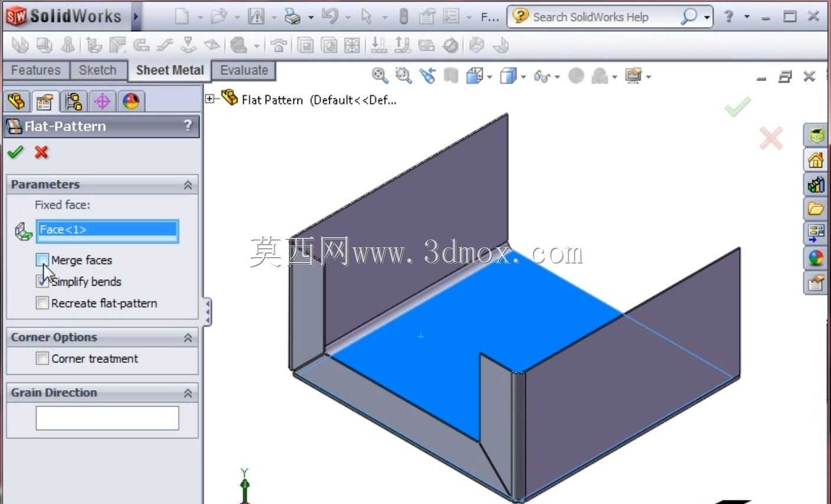This screenshot has height=504, width=831.
Task: Collapse the Corner Options section
Action: click(188, 338)
